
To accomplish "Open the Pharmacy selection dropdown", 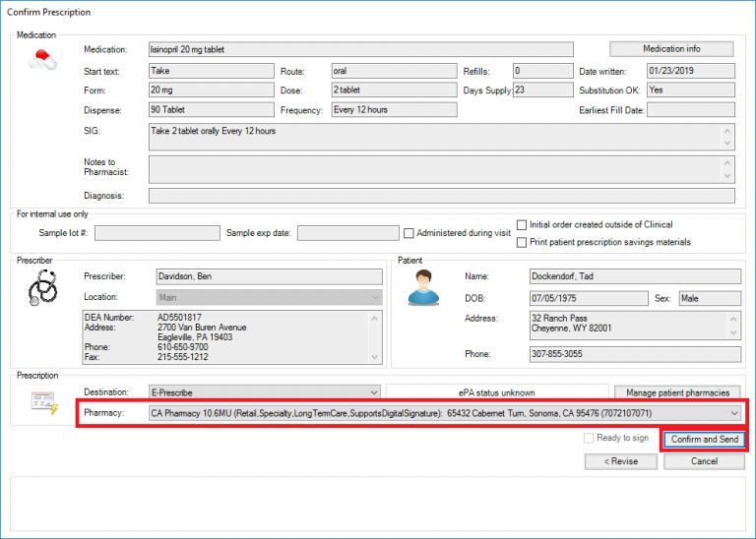I will 733,413.
